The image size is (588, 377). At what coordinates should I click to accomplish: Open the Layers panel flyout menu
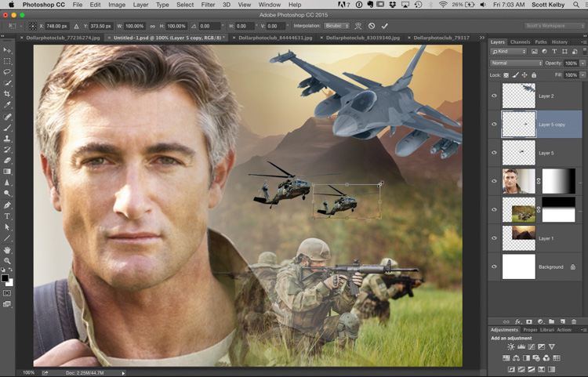583,42
